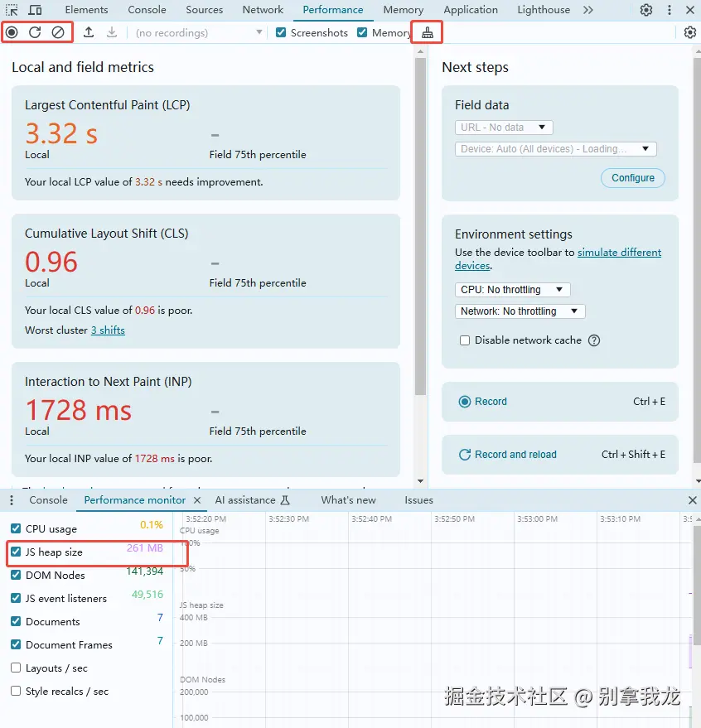This screenshot has height=728, width=701.
Task: Select the Performance tab
Action: 333,10
